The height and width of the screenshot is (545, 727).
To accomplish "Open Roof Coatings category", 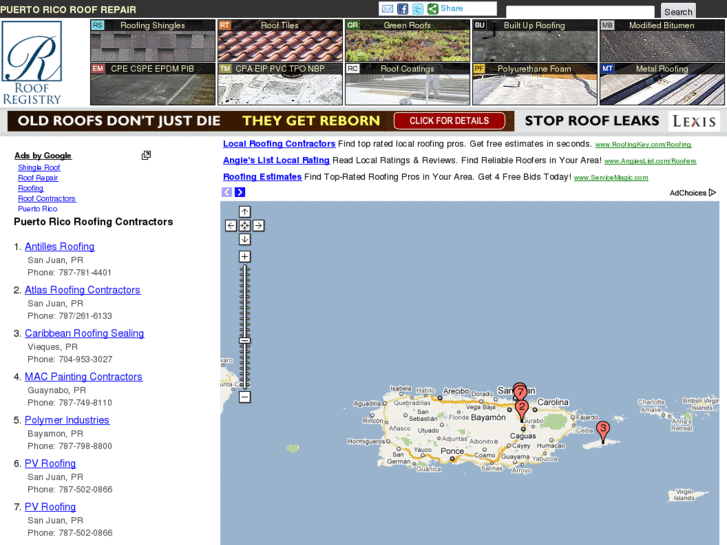I will [407, 84].
